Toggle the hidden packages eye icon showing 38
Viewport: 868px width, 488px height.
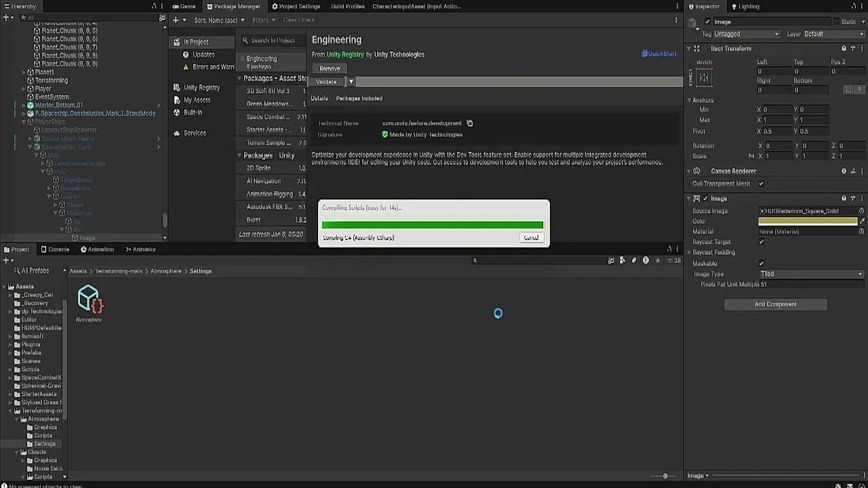[673, 260]
